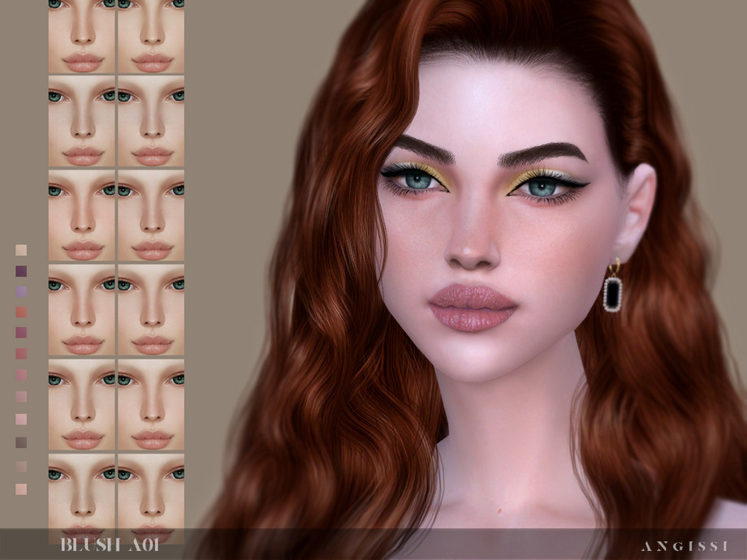Pick the dark taupe brown swatch

pyautogui.click(x=21, y=442)
